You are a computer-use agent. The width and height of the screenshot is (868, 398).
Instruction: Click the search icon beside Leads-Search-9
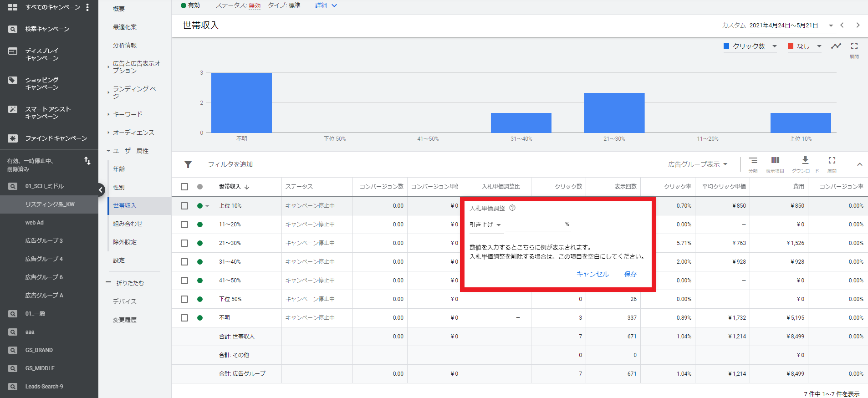point(13,387)
